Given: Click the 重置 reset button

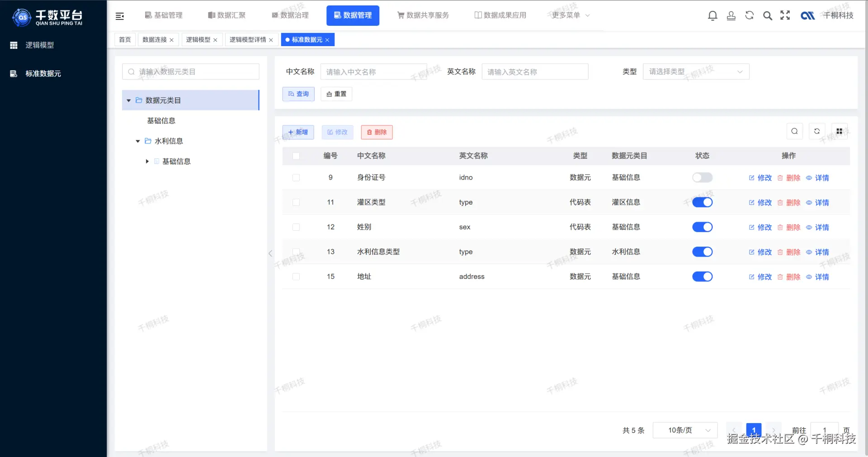Looking at the screenshot, I should 336,94.
